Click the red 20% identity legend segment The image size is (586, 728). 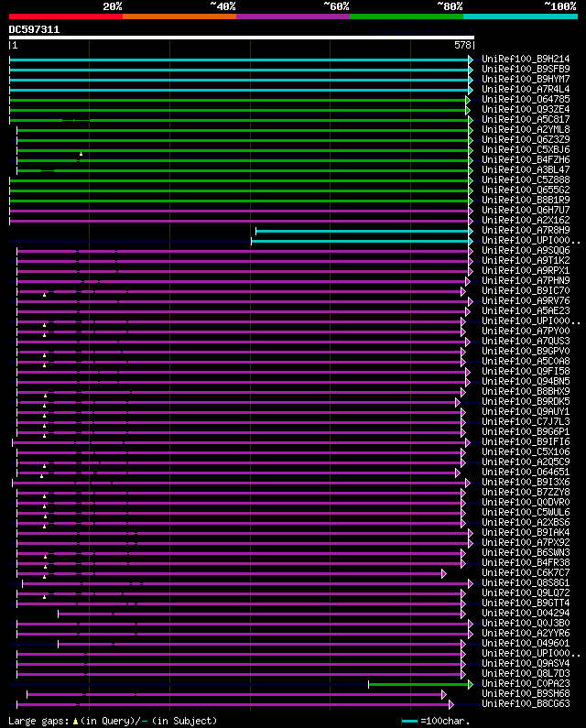point(66,16)
